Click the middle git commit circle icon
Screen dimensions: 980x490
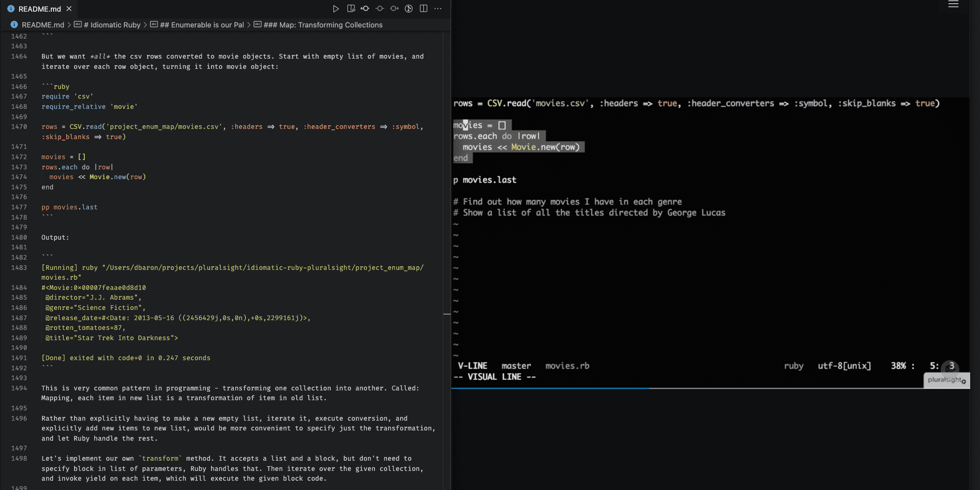[x=380, y=8]
